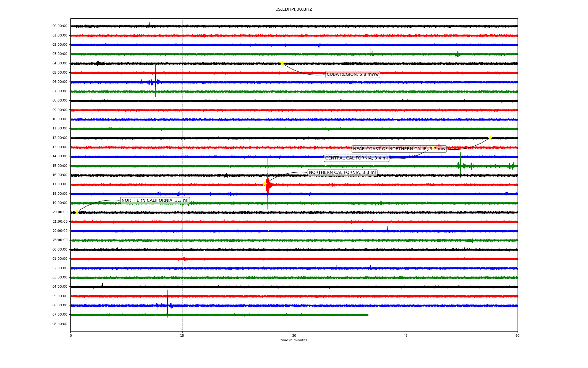This screenshot has height=368, width=588.
Task: Click the yellow star on the 04:00:00 trace
Action: [282, 63]
